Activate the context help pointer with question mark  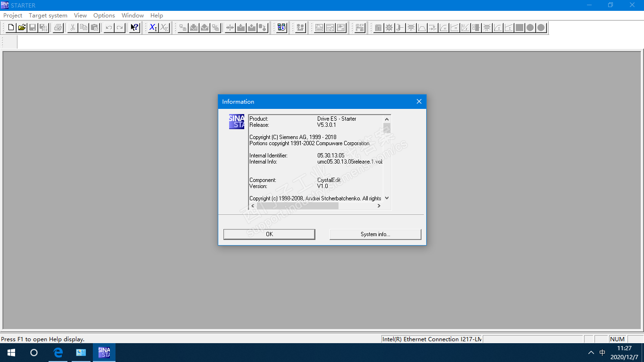click(x=135, y=27)
